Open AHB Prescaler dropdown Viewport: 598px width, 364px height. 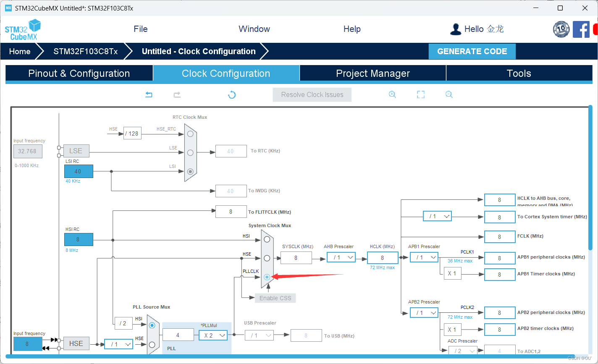(x=341, y=257)
